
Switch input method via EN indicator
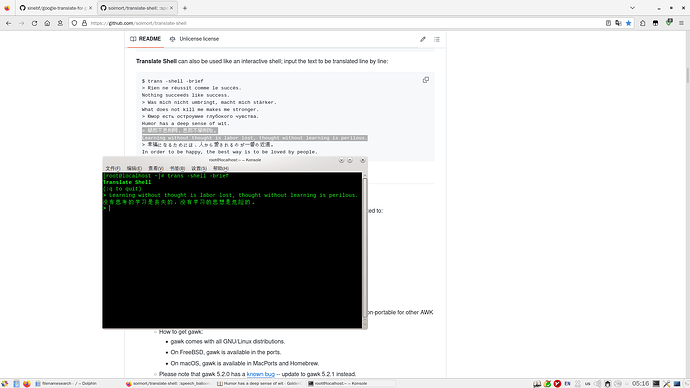(568, 384)
